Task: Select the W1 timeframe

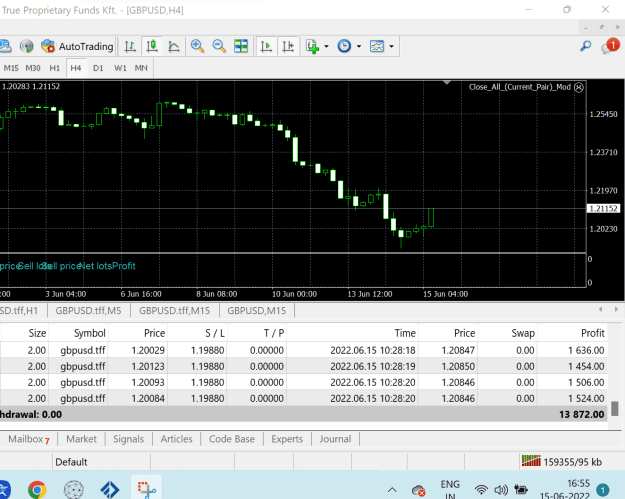Action: tap(120, 68)
